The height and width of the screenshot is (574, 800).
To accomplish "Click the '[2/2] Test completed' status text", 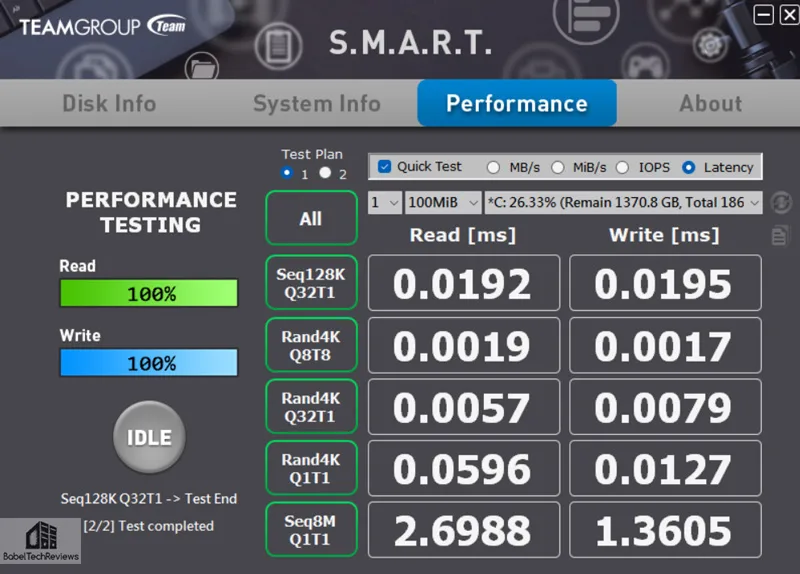I will (148, 526).
